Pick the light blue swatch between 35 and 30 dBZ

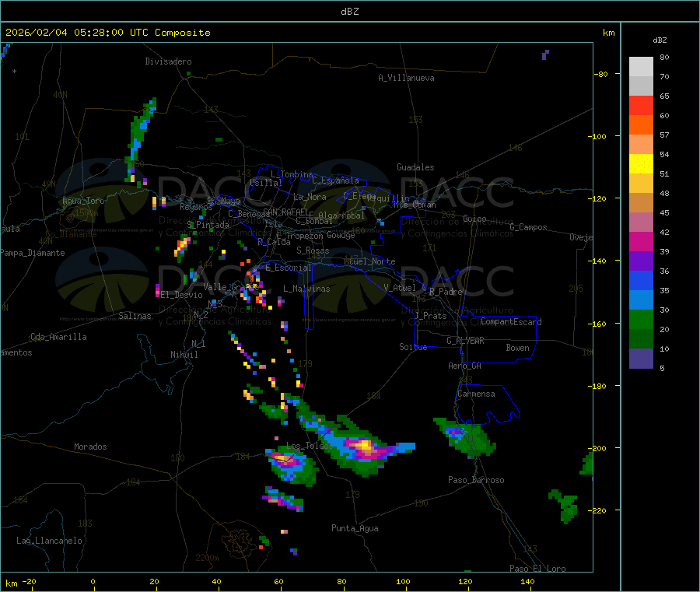click(x=641, y=300)
